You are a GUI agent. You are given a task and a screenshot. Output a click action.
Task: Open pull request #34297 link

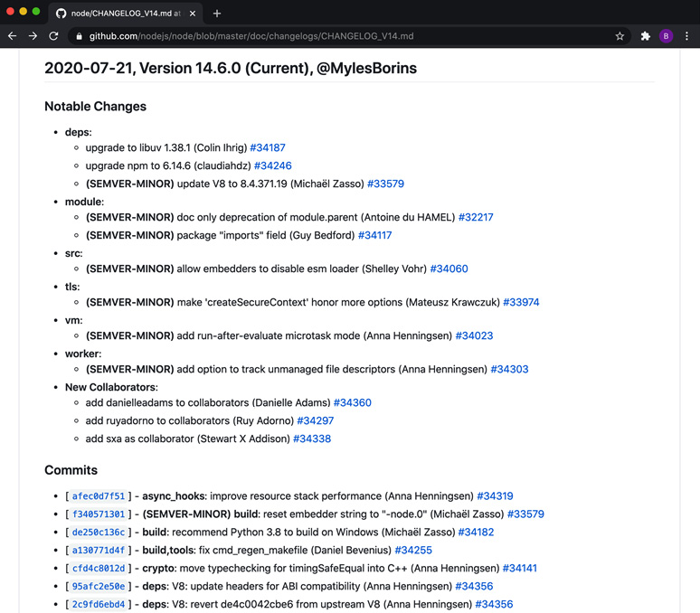coord(315,420)
